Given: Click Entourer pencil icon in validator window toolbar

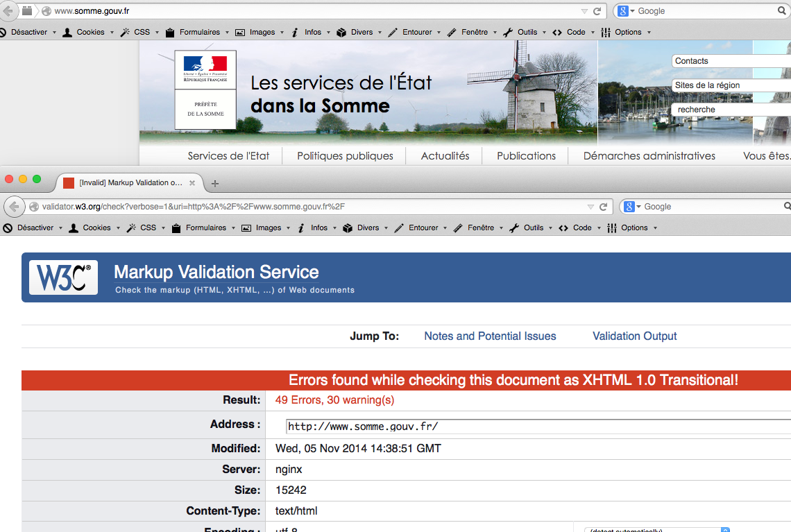Looking at the screenshot, I should point(399,228).
